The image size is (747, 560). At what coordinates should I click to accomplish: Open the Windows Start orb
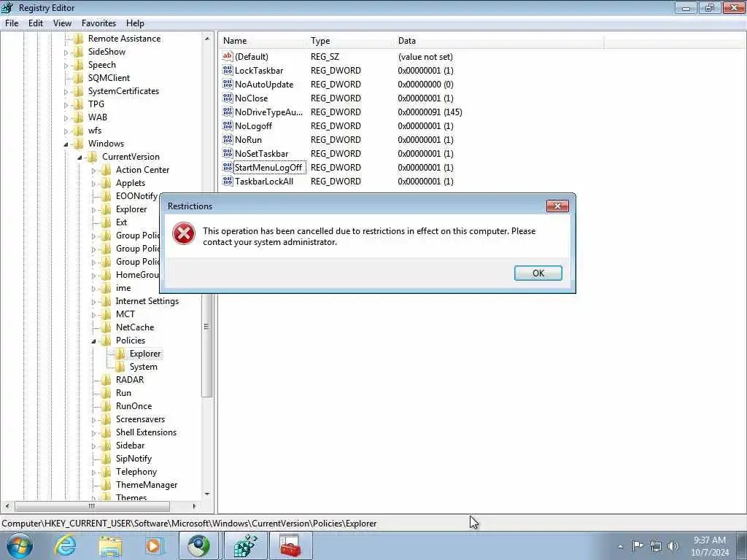(x=19, y=545)
